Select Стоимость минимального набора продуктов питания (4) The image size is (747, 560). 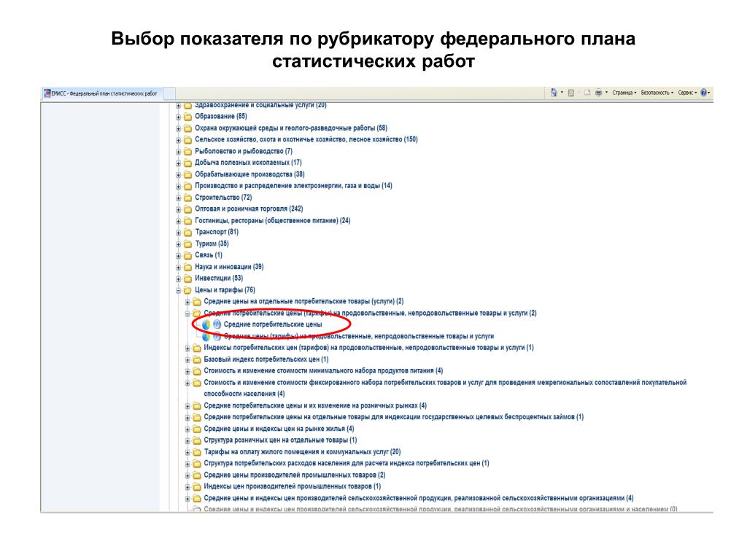(323, 371)
